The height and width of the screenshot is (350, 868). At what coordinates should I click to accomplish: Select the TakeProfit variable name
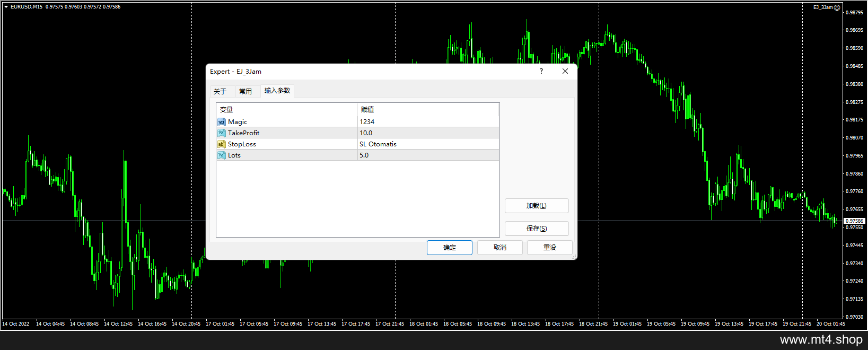pyautogui.click(x=244, y=133)
